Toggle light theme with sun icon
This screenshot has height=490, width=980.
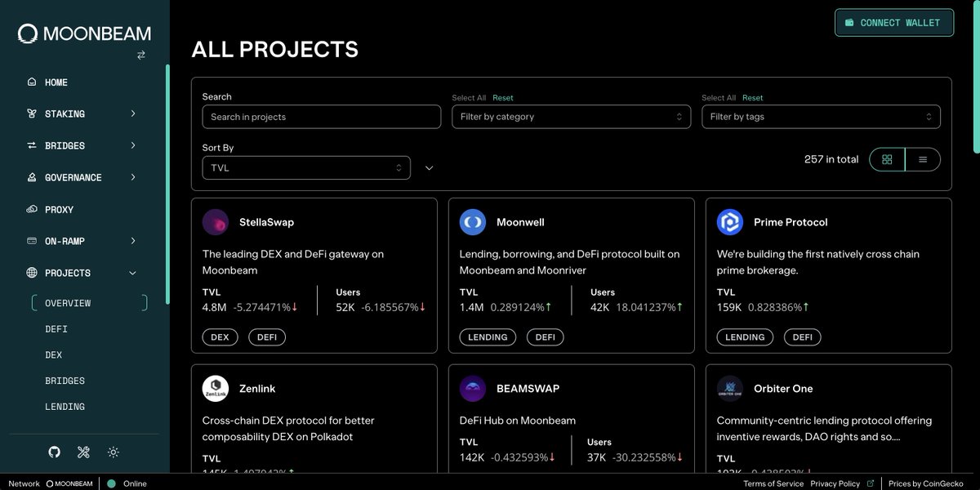point(113,452)
